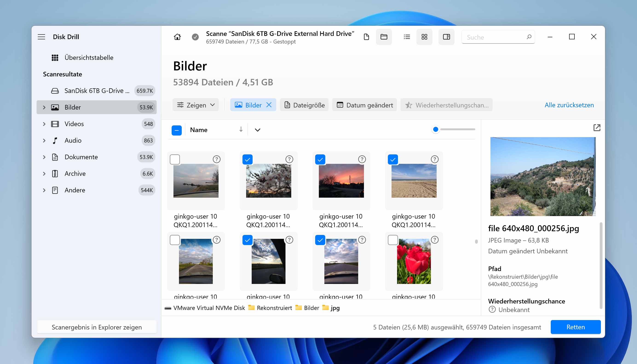
Task: Switch to file view icon
Action: [x=366, y=37]
